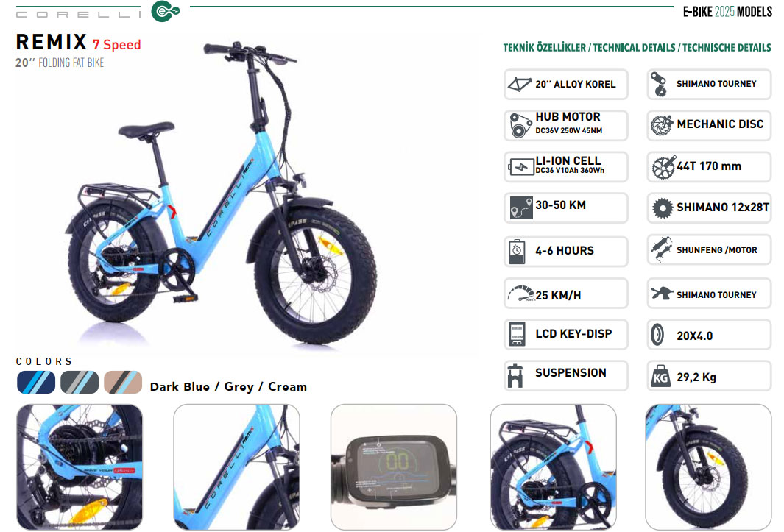Click the hub motor icon
784x532 pixels.
pyautogui.click(x=520, y=126)
